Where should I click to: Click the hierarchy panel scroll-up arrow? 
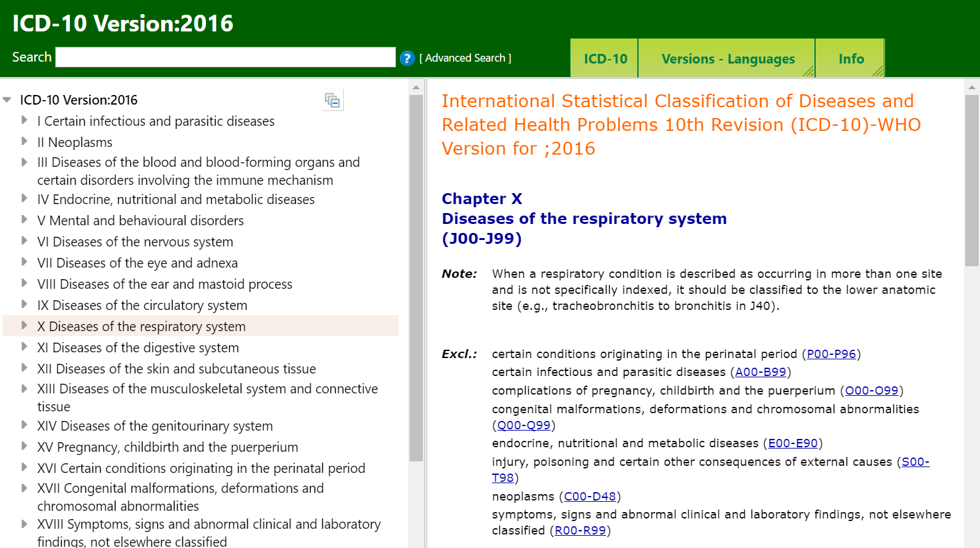(416, 87)
